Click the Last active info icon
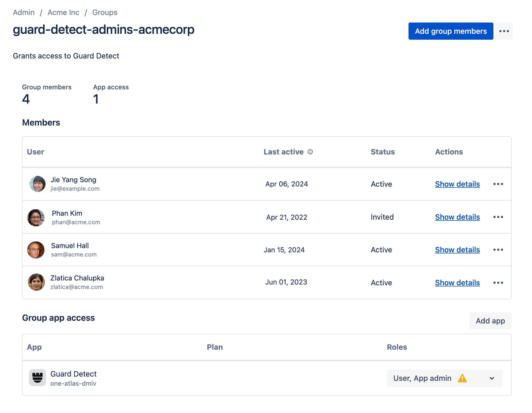This screenshot has width=532, height=413. [x=310, y=152]
